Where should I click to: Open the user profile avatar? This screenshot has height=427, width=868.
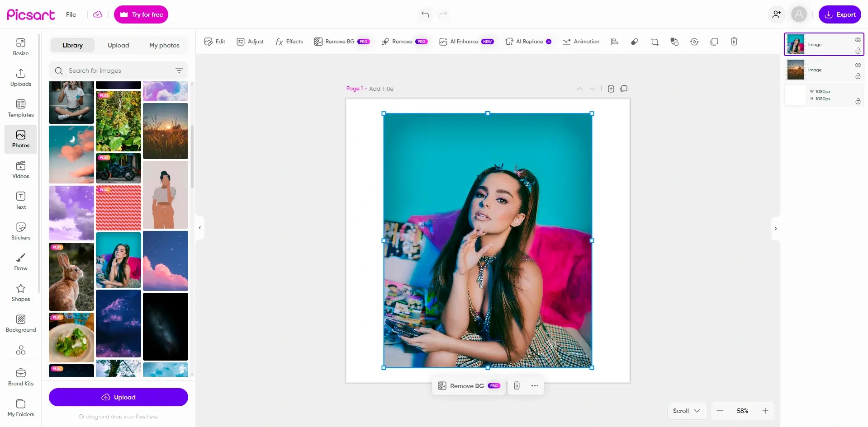tap(799, 14)
